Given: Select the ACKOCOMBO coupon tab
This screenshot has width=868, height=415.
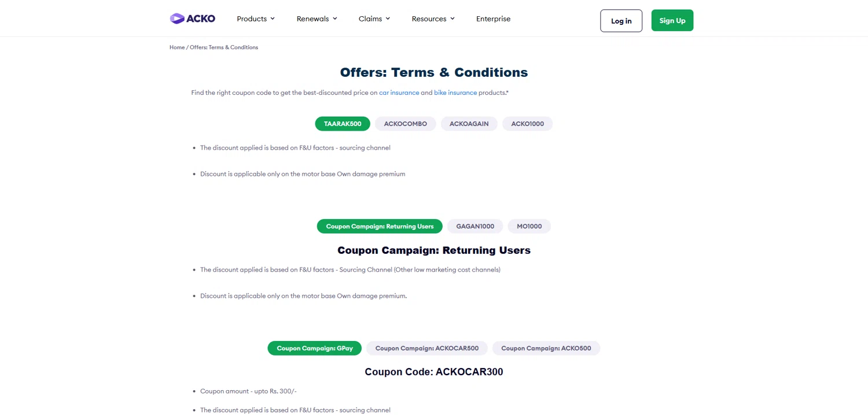Looking at the screenshot, I should click(406, 124).
